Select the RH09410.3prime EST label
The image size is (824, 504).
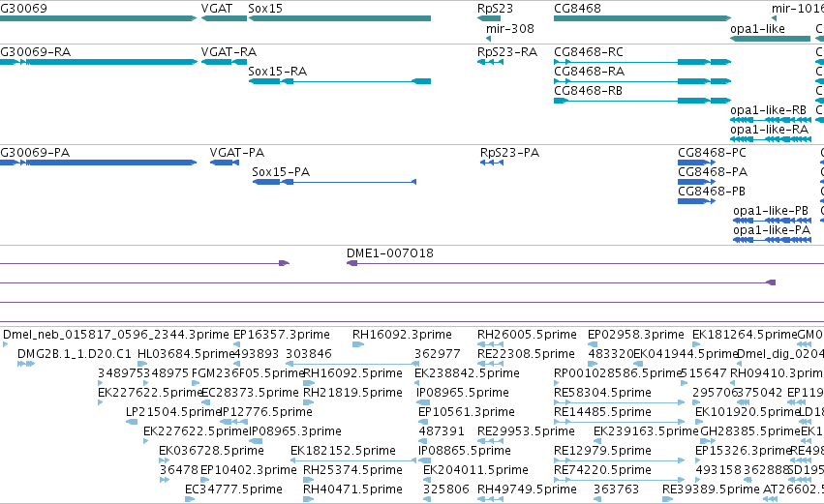777,373
